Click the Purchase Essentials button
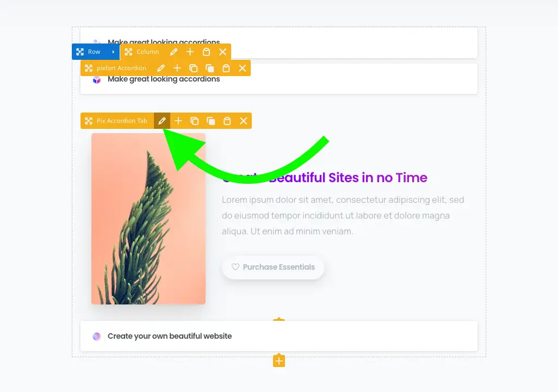 (273, 267)
